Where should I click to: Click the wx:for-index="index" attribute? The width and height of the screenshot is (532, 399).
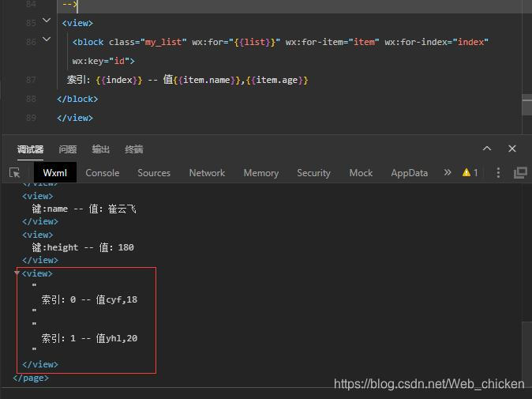click(x=436, y=42)
